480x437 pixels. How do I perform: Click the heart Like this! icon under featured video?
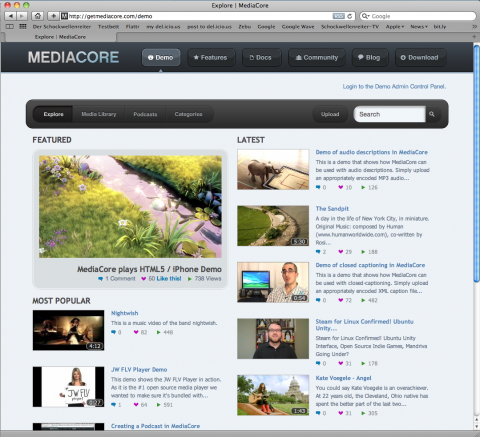144,279
